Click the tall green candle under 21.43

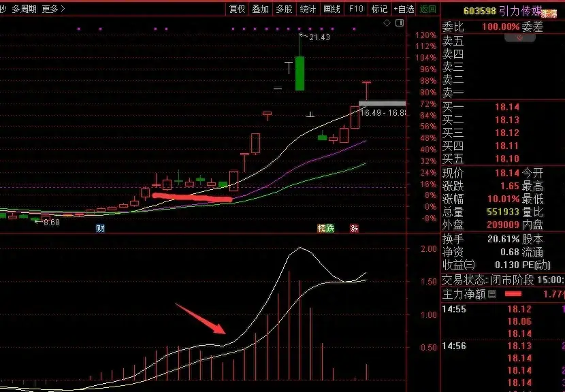[300, 73]
